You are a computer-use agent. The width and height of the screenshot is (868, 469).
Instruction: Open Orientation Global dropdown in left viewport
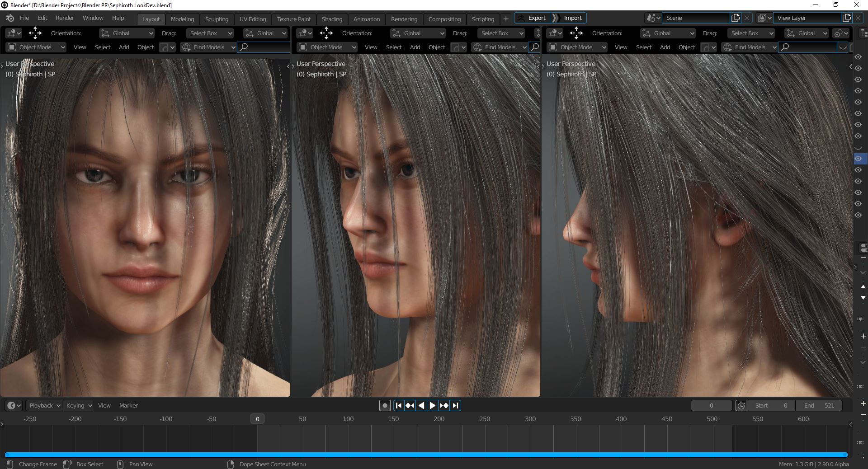127,33
